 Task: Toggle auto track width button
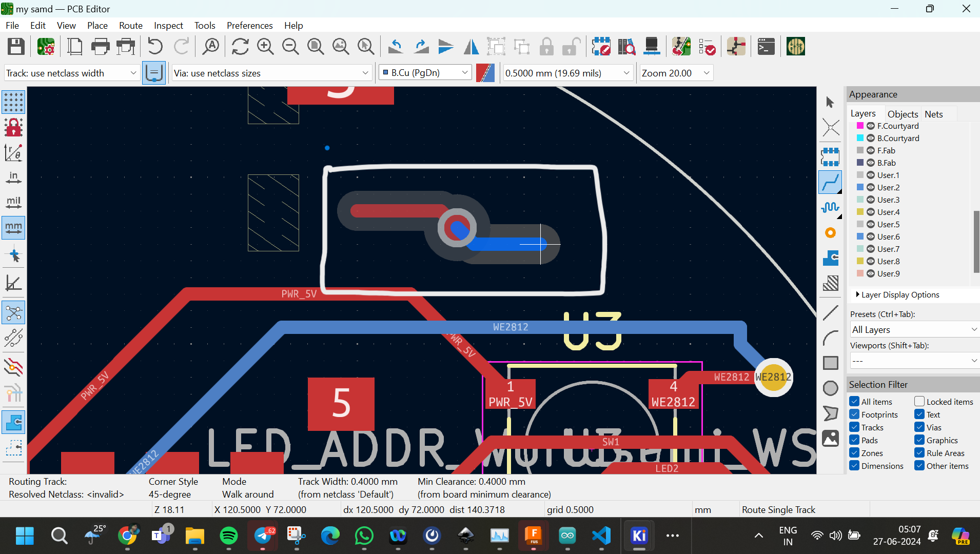154,73
